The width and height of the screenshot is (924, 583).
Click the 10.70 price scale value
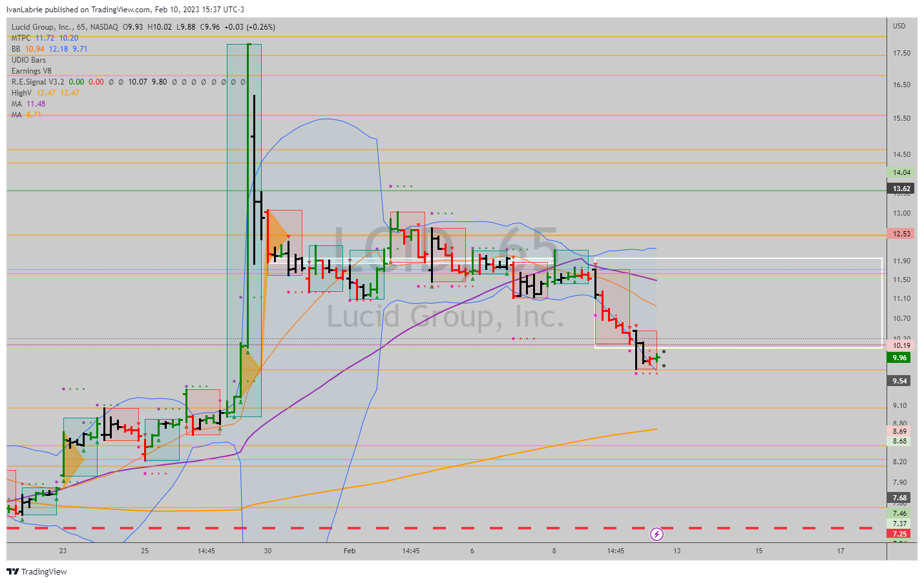click(x=901, y=318)
